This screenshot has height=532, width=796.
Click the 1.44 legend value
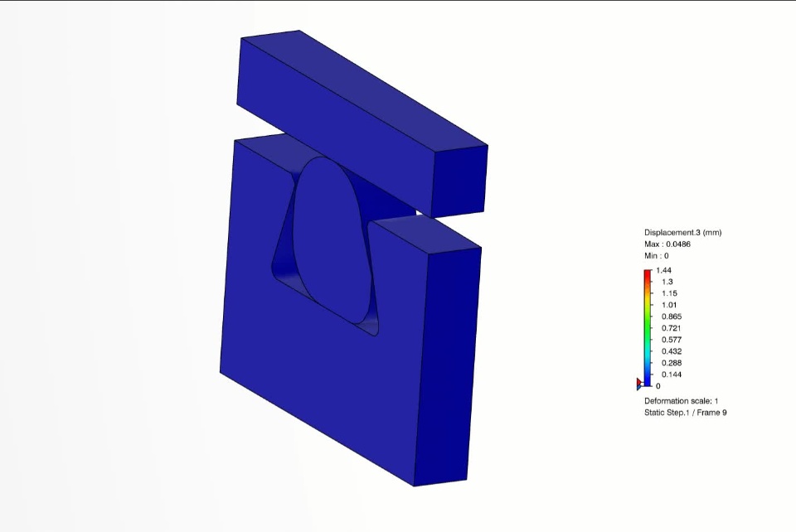[x=663, y=270]
